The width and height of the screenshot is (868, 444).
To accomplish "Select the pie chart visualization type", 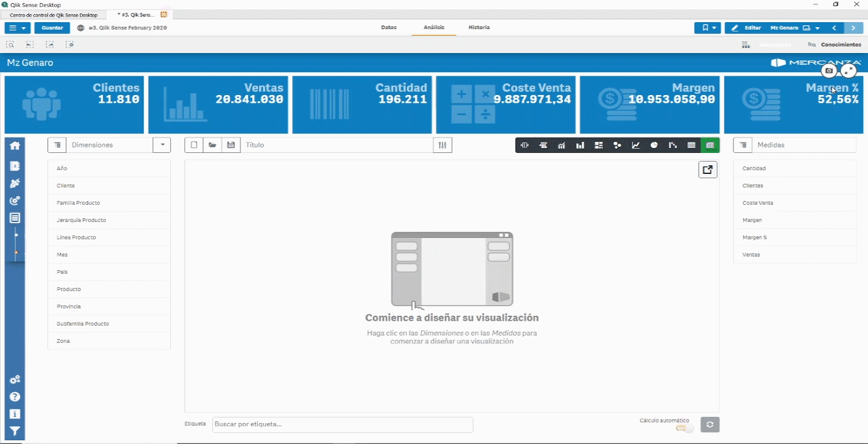I will (654, 145).
